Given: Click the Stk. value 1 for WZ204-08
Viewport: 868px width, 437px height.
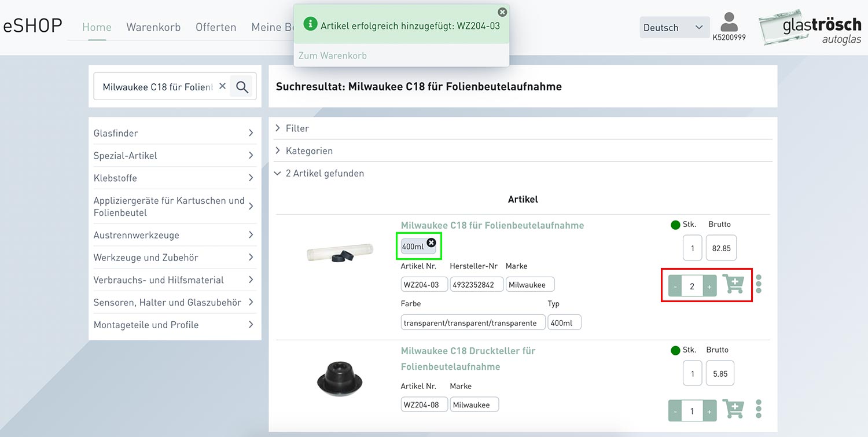Looking at the screenshot, I should point(693,374).
